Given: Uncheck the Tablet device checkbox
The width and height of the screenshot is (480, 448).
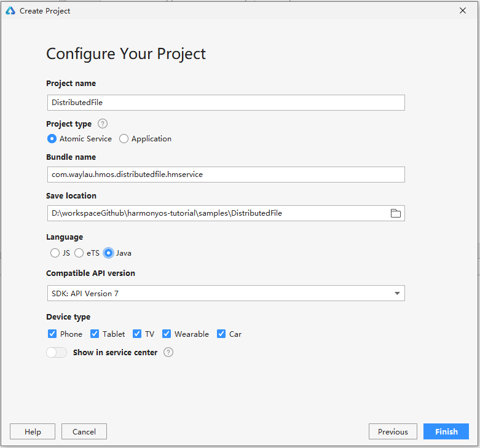Looking at the screenshot, I should click(x=95, y=334).
